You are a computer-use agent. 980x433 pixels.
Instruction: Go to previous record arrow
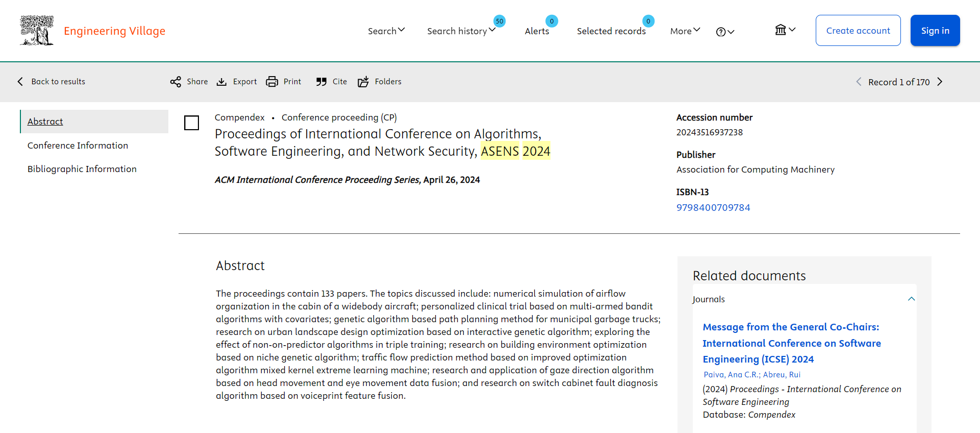coord(859,82)
